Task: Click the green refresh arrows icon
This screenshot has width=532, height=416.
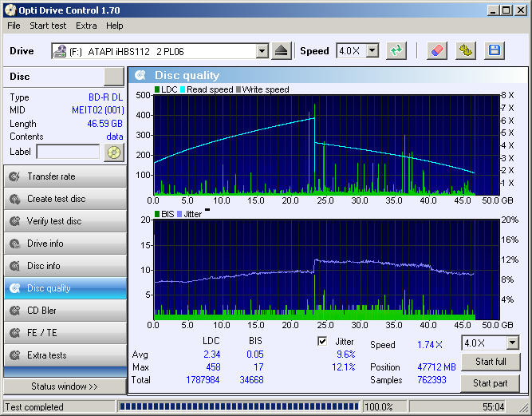Action: click(396, 51)
